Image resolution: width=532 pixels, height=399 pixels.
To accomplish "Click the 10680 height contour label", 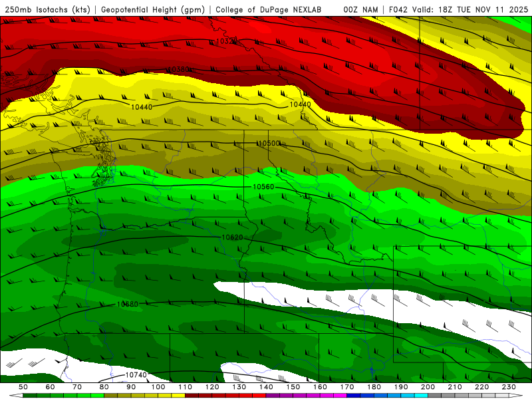I will [127, 304].
